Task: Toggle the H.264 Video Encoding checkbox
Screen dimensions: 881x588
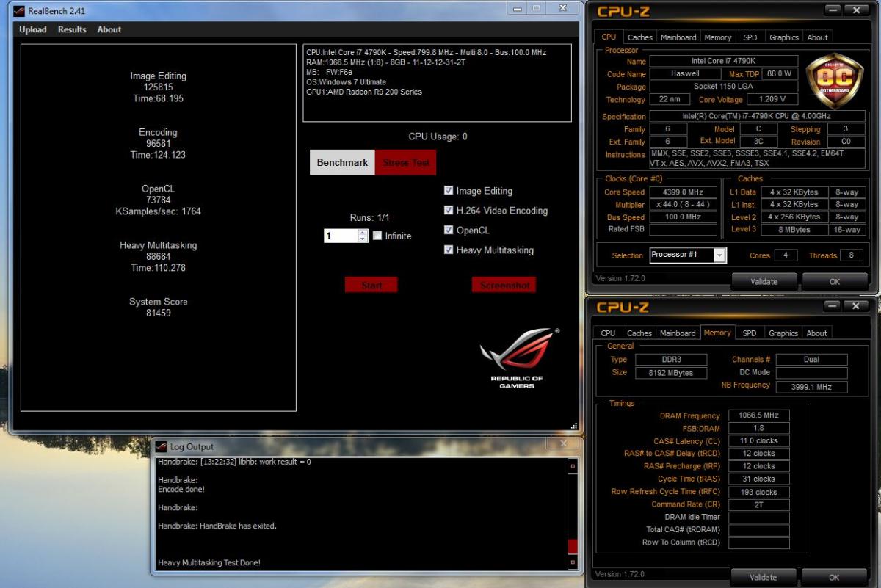Action: 449,211
